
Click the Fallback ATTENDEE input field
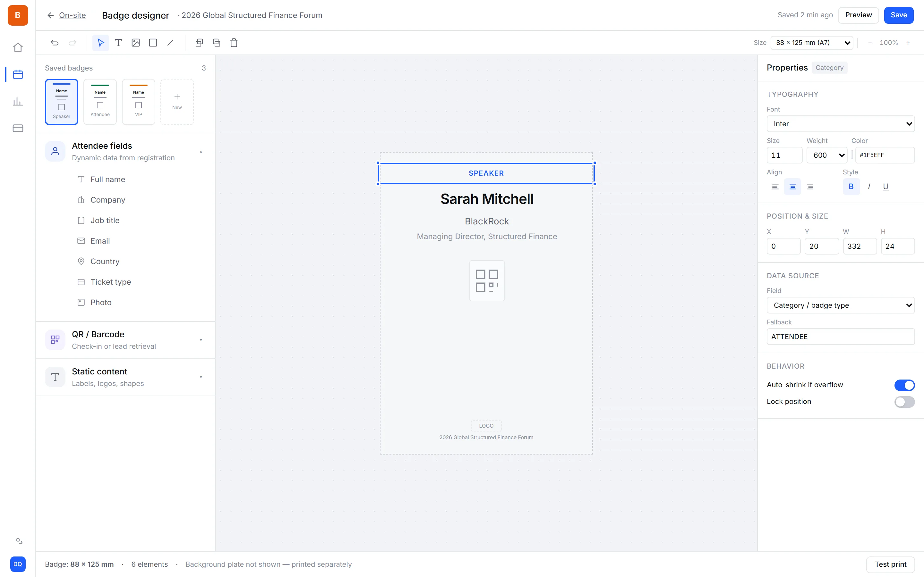(x=841, y=337)
